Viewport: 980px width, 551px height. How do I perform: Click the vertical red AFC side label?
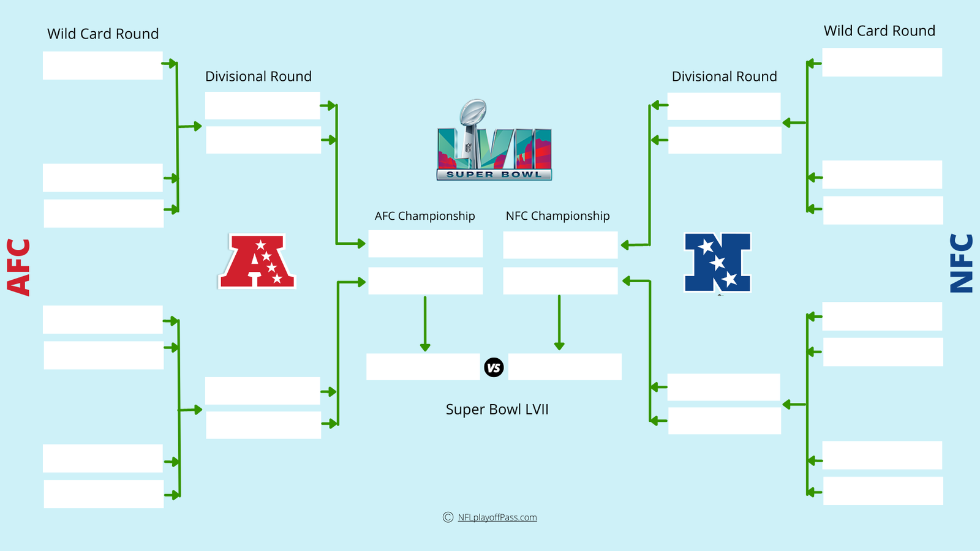coord(19,267)
